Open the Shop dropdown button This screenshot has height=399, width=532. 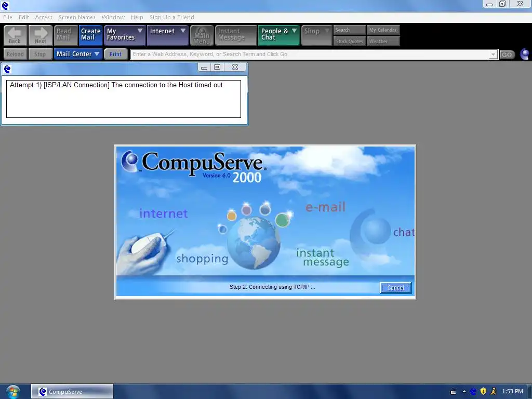point(316,35)
